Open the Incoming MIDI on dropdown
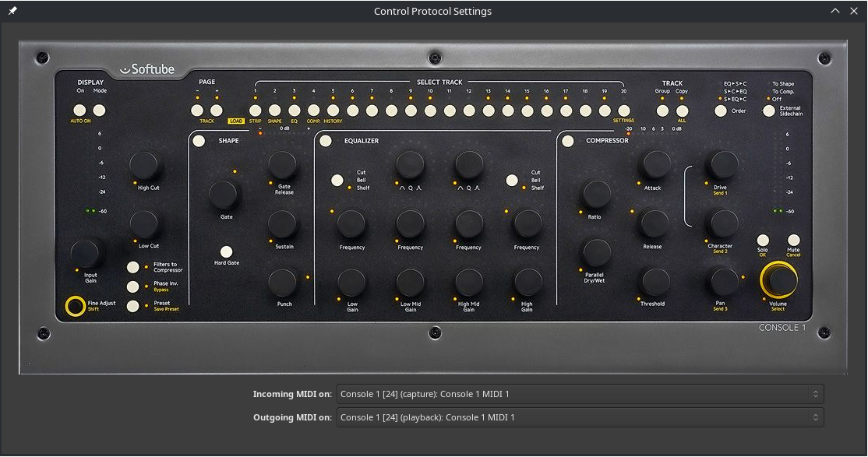The height and width of the screenshot is (457, 868). (x=580, y=394)
